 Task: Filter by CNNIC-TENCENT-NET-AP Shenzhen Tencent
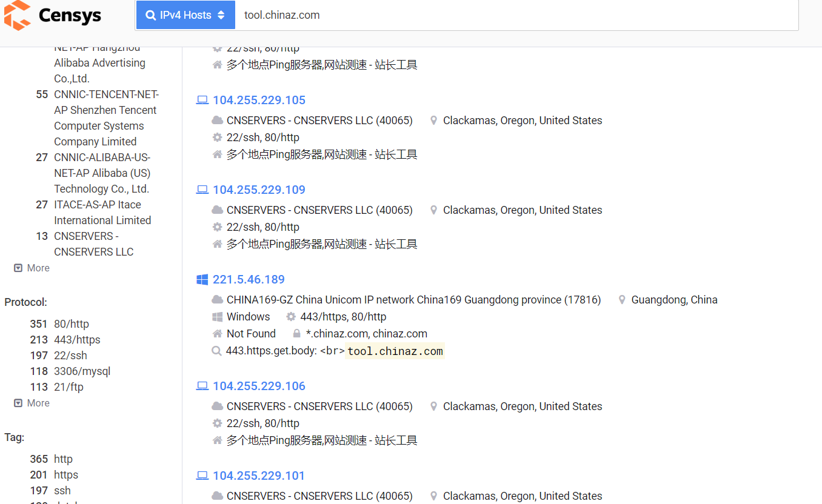[106, 118]
